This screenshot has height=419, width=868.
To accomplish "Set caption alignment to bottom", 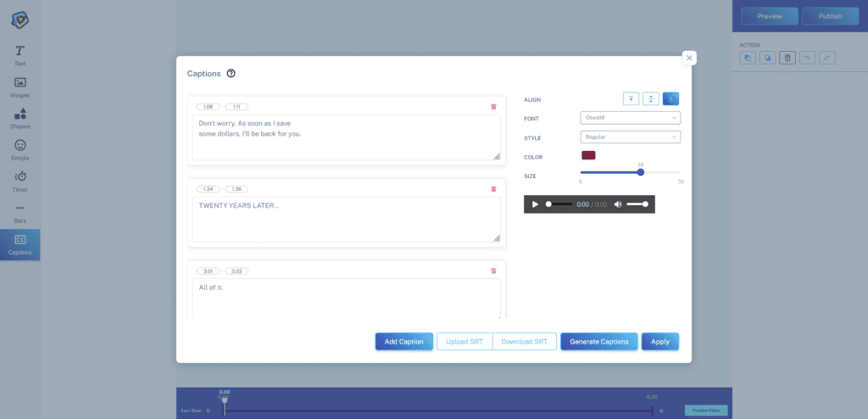I will [670, 99].
